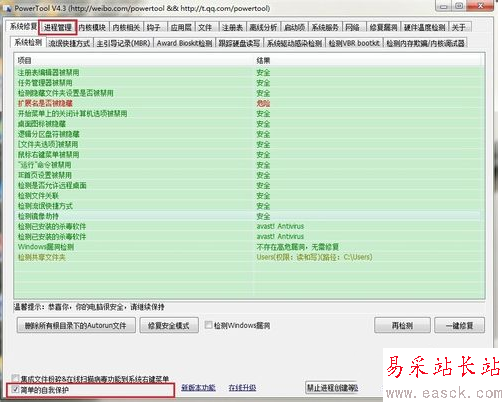Switch to the 系统服务 tab
Image resolution: width=503 pixels, height=408 pixels.
325,27
